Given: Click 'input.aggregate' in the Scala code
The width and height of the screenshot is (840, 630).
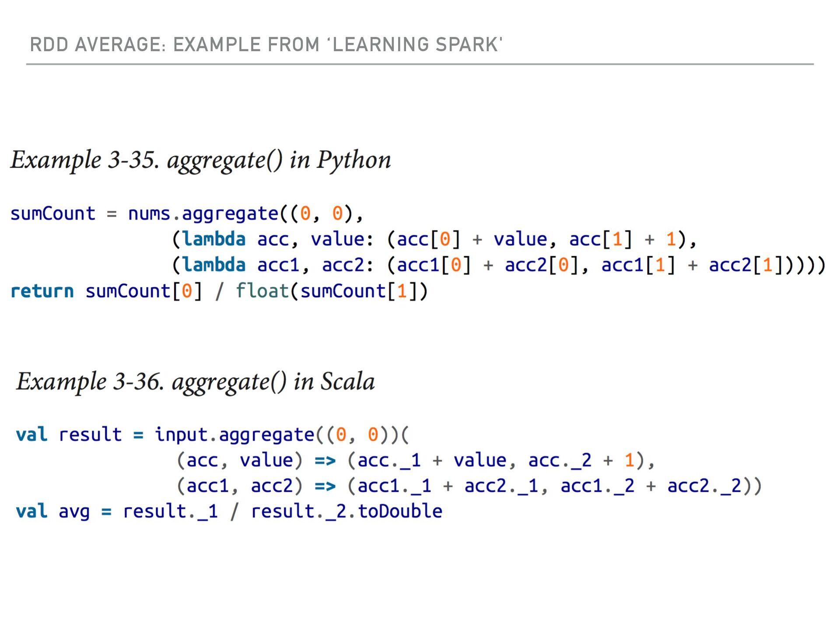Looking at the screenshot, I should [234, 435].
